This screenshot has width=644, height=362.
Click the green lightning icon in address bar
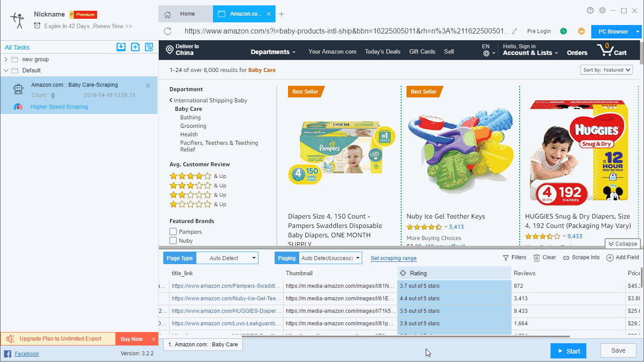563,31
